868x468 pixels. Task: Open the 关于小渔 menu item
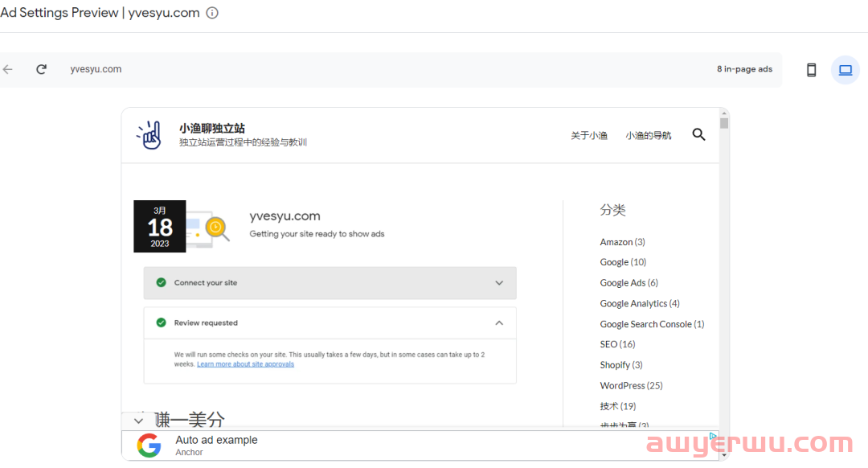(589, 136)
